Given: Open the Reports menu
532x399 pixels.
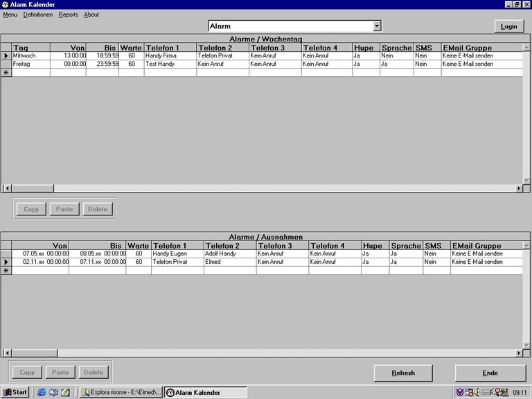Looking at the screenshot, I should coord(69,15).
